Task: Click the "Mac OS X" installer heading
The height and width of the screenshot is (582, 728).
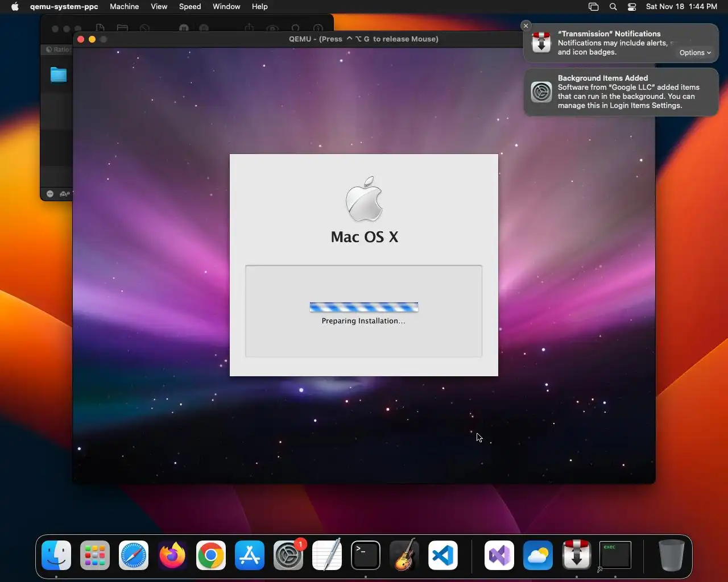Action: pos(365,237)
